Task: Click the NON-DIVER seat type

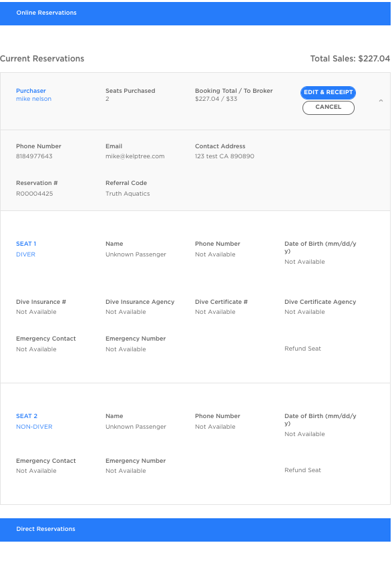Action: 34,427
